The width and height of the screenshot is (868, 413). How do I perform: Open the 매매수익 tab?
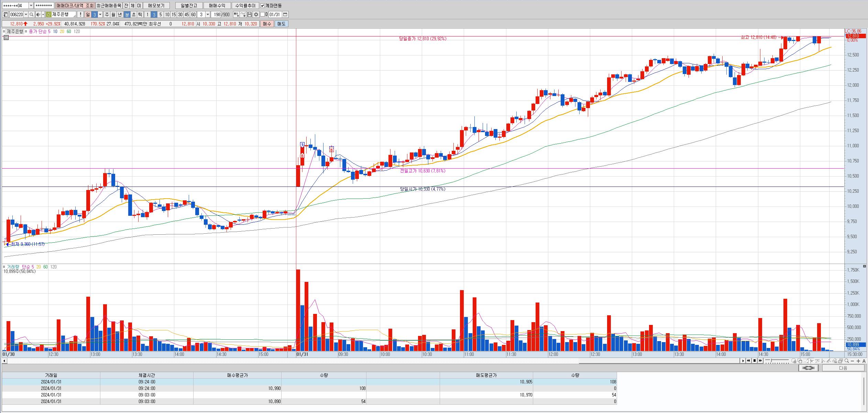(x=217, y=6)
